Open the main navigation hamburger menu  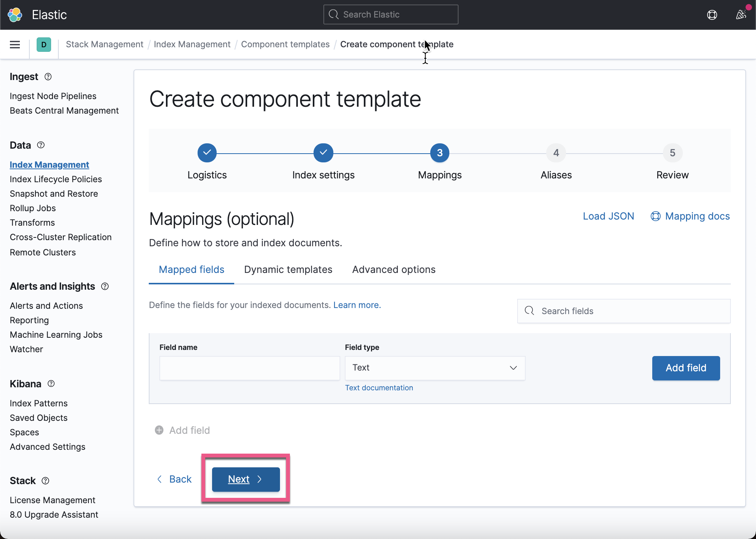pos(14,44)
